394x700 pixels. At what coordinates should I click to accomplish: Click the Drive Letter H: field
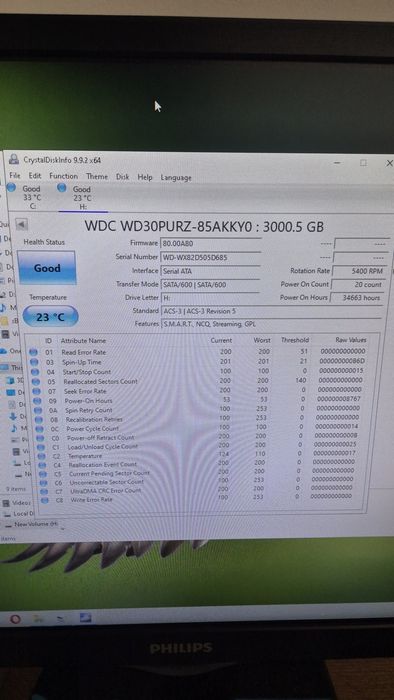pos(210,298)
